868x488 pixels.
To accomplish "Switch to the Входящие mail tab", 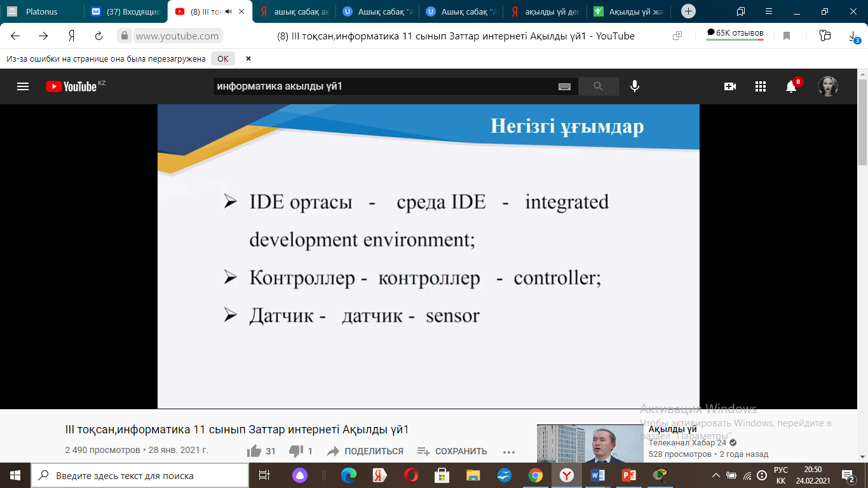I will [x=126, y=11].
